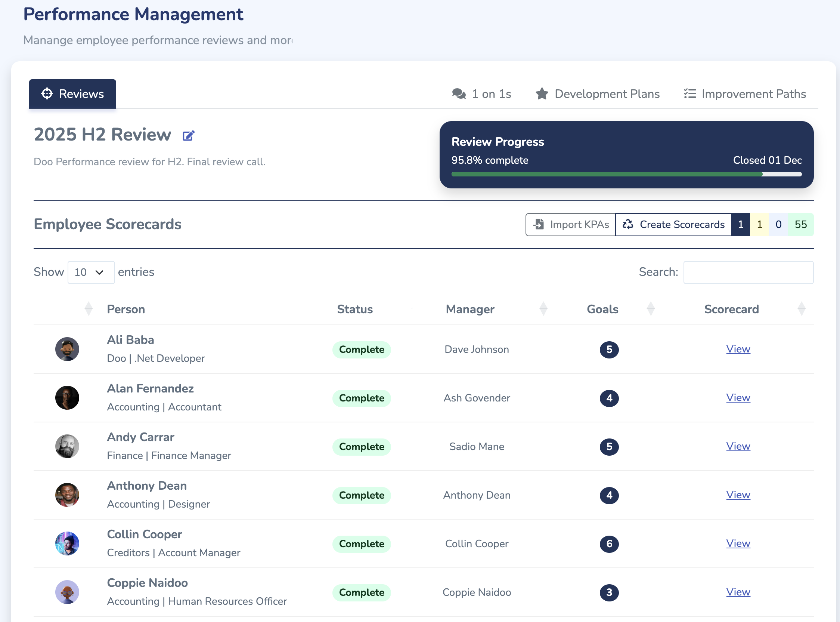This screenshot has width=840, height=622.
Task: Click the dark blue count badge showing 1
Action: [741, 224]
